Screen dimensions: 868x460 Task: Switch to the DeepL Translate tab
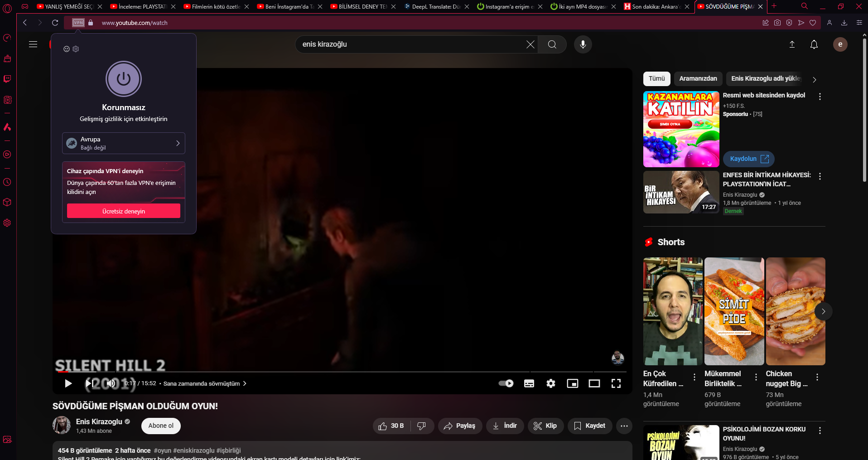click(437, 6)
